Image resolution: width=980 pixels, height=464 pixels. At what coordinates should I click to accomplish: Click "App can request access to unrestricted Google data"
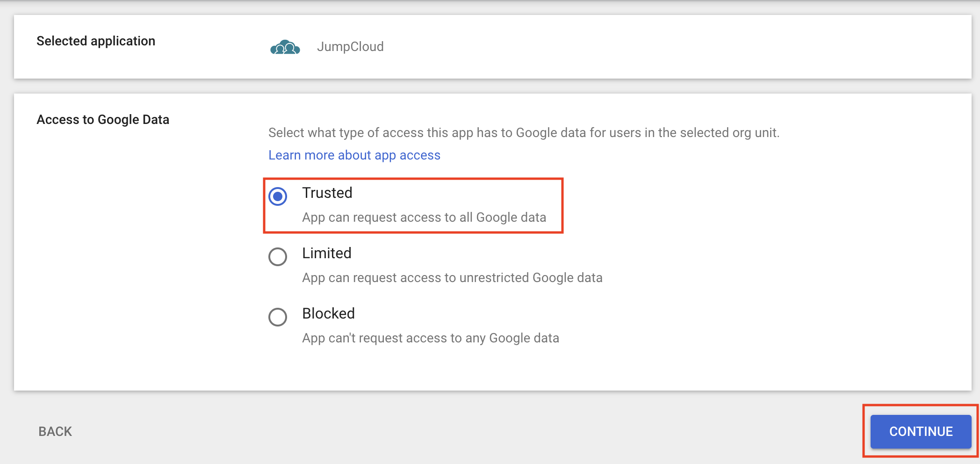point(452,278)
